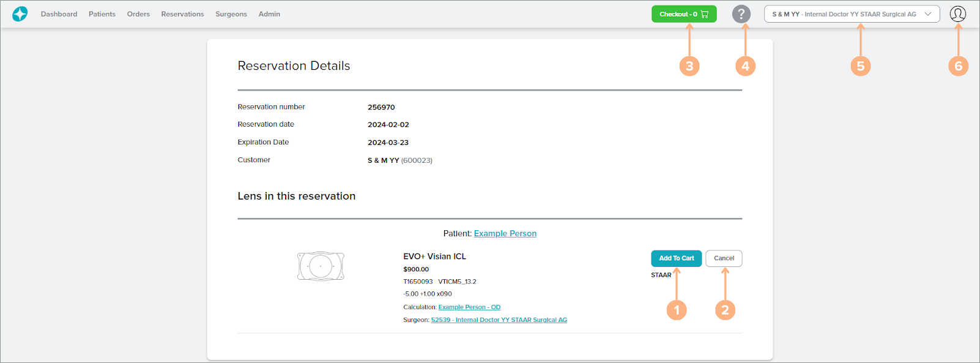Open the S & M YY account dropdown

pos(844,14)
